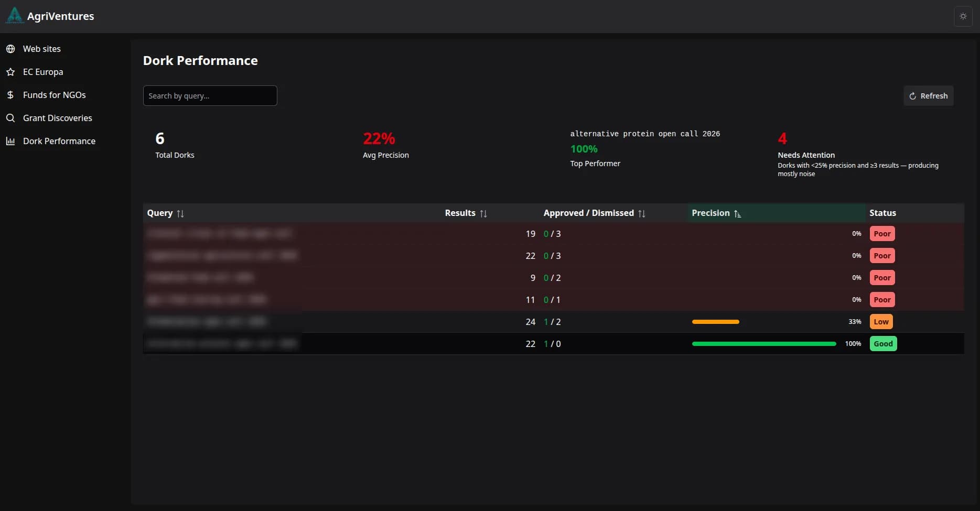Toggle the light/dark theme sun icon
The width and height of the screenshot is (980, 511).
(963, 16)
